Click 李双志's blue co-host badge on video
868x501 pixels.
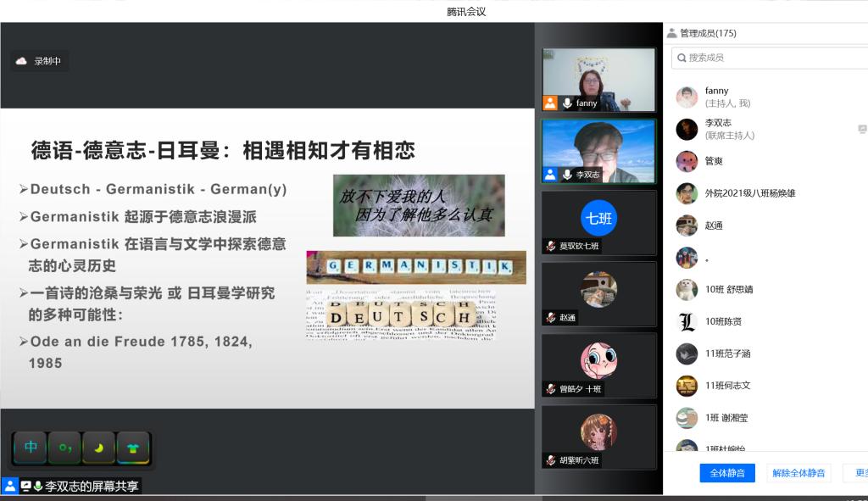point(551,175)
